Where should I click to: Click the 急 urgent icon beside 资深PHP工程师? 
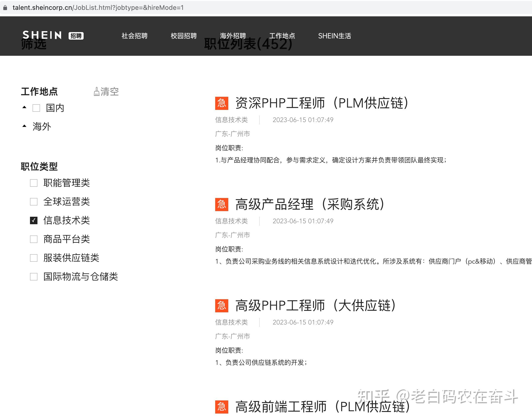coord(221,104)
